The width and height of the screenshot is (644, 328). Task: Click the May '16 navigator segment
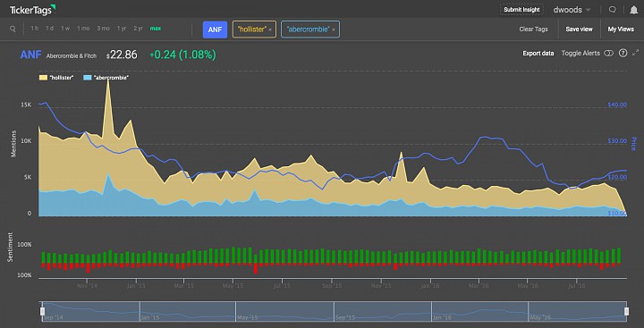(577, 312)
